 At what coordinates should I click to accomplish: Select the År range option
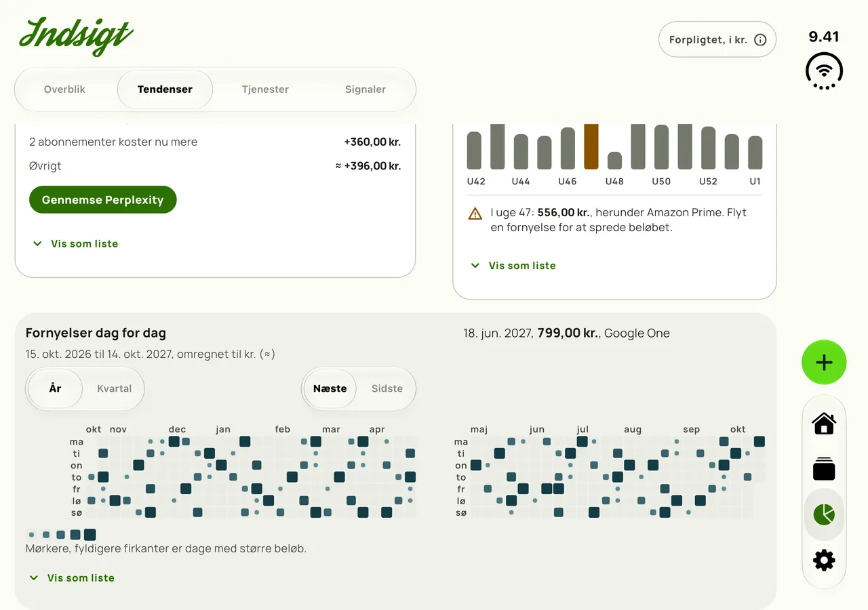[x=56, y=388]
